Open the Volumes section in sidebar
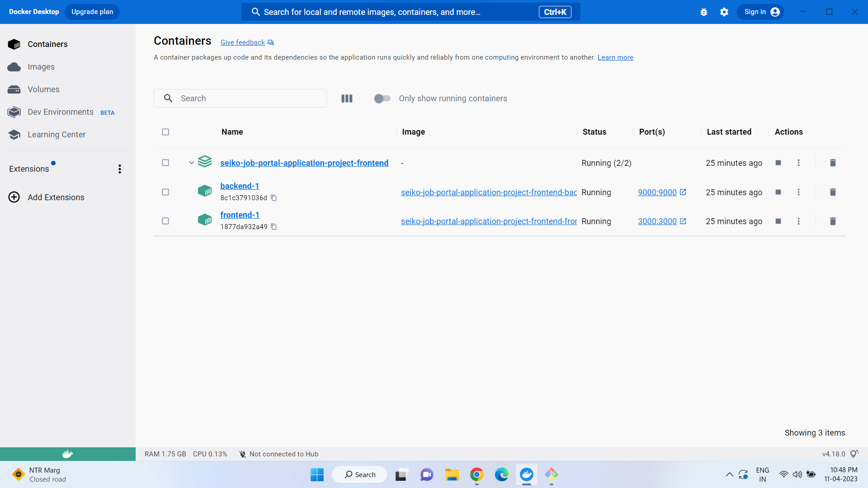 coord(43,89)
